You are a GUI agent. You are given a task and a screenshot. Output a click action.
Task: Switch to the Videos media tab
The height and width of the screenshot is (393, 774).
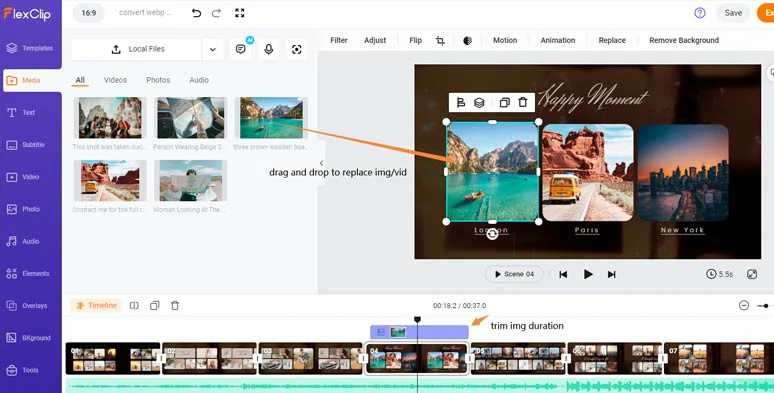115,80
